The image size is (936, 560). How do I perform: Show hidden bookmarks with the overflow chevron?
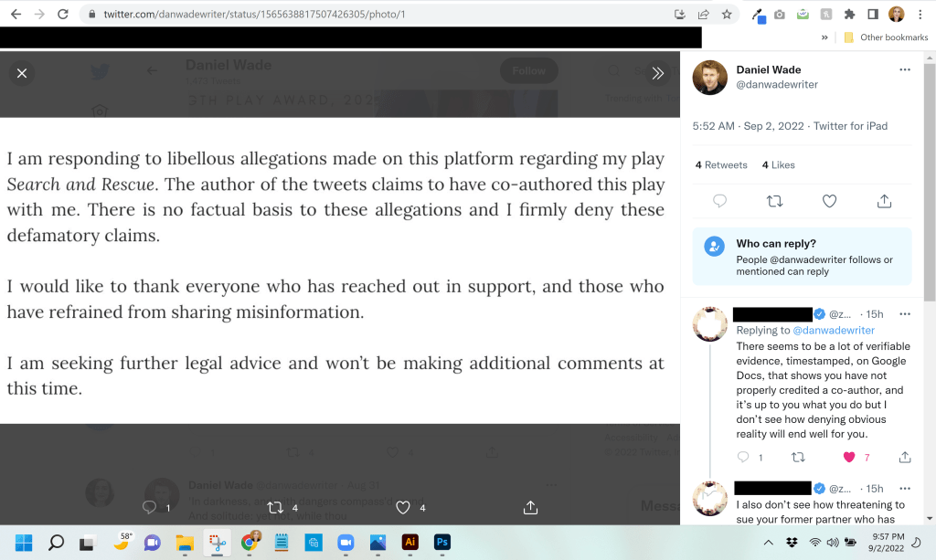coord(824,37)
